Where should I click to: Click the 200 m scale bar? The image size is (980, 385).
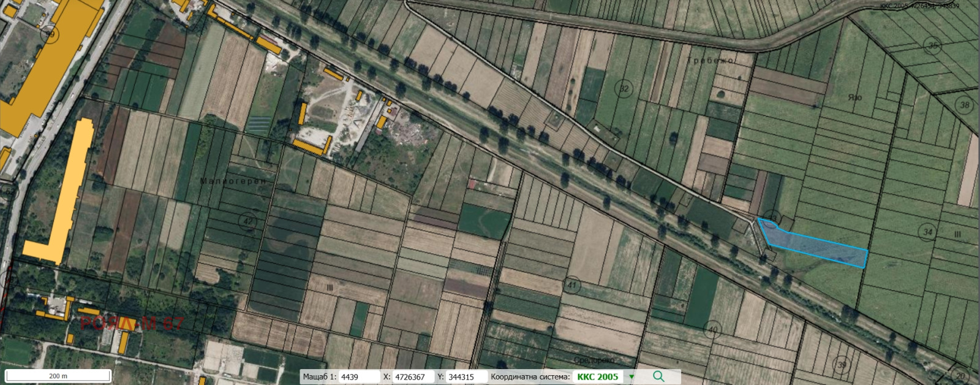point(58,376)
